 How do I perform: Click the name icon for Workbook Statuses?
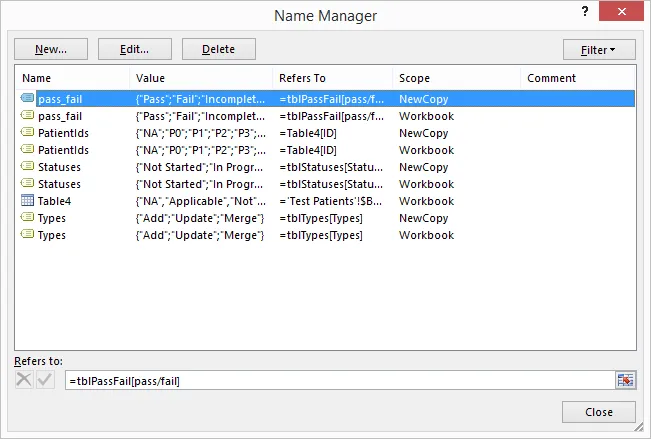27,184
